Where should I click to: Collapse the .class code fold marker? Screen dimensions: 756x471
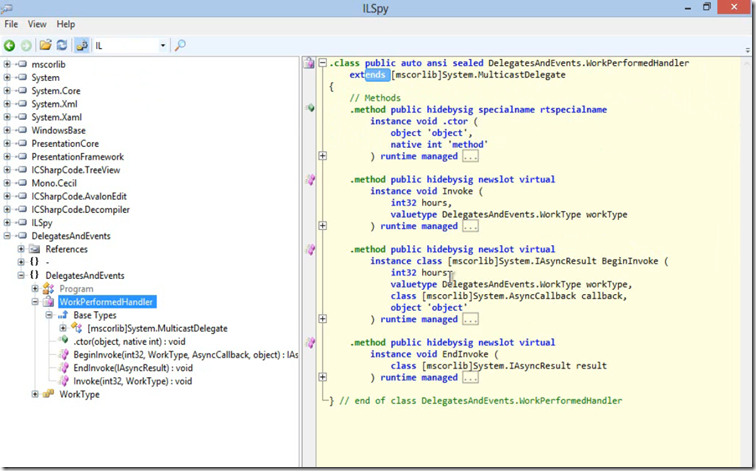tap(323, 63)
